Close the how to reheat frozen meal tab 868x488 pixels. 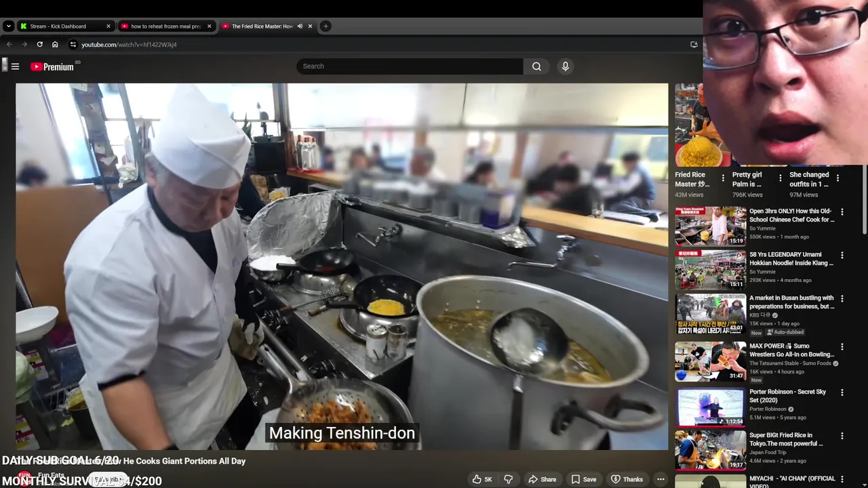pyautogui.click(x=209, y=26)
